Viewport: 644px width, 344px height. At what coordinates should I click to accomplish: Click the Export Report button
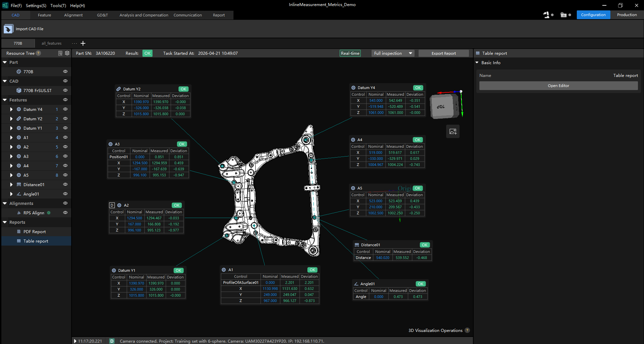click(x=443, y=53)
